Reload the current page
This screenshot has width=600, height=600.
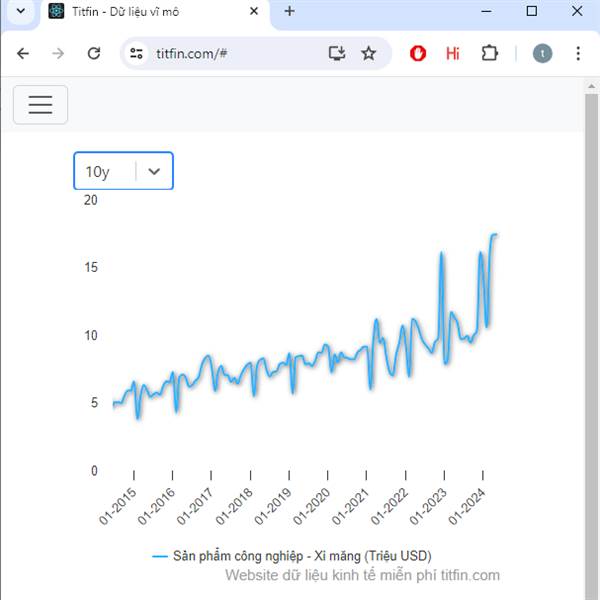[x=94, y=54]
